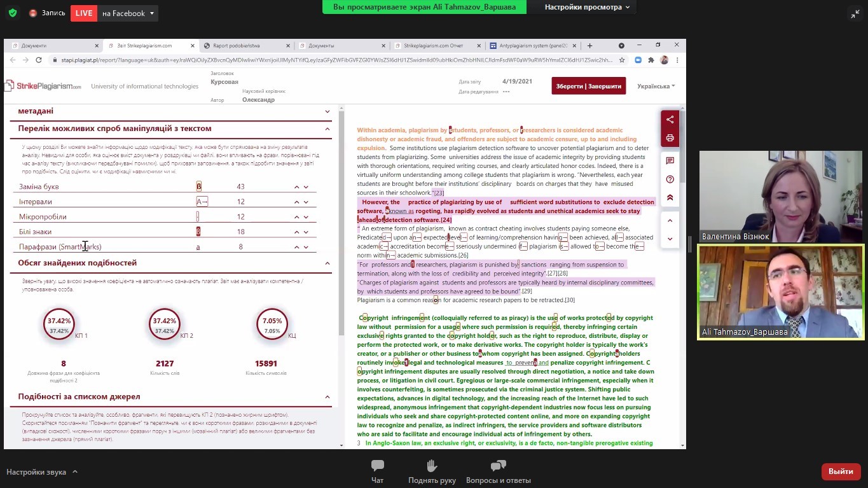Exit full screen with the arrows icon
The image size is (868, 488).
[855, 13]
